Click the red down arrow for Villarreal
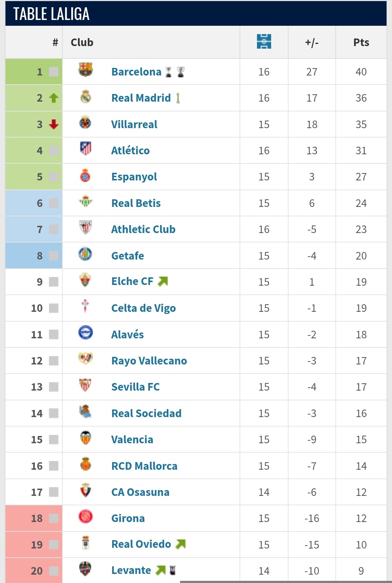 click(x=54, y=125)
